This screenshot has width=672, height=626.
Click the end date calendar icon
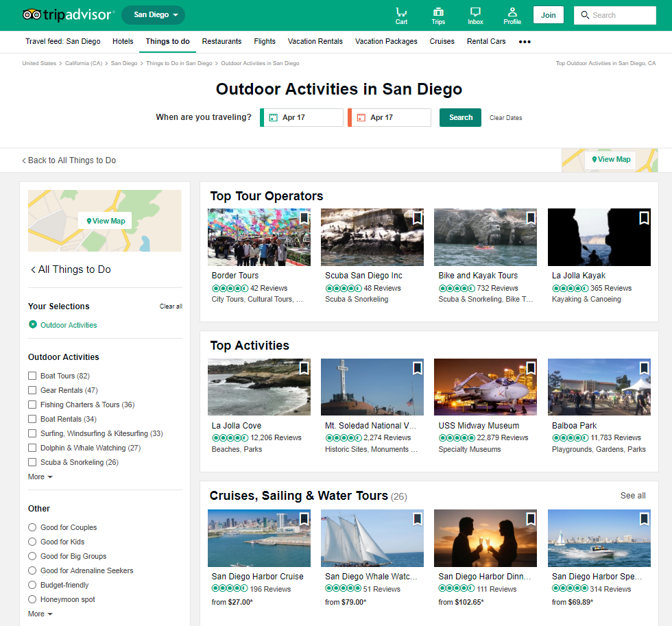click(x=361, y=117)
